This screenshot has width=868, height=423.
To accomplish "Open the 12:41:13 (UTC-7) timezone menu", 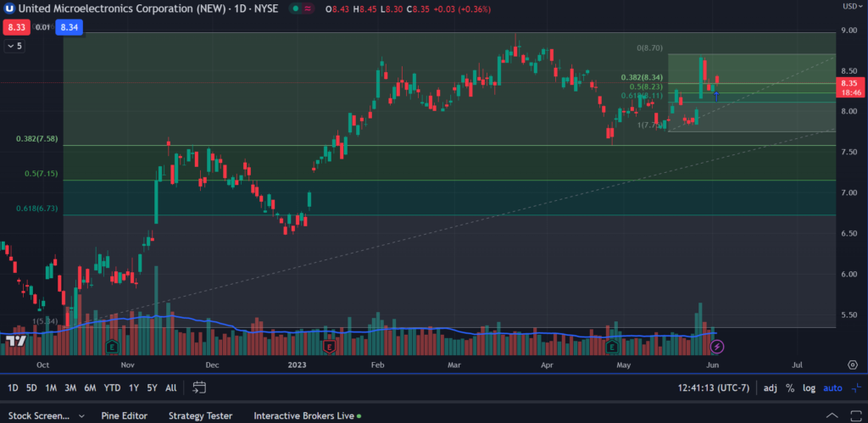I will point(715,387).
